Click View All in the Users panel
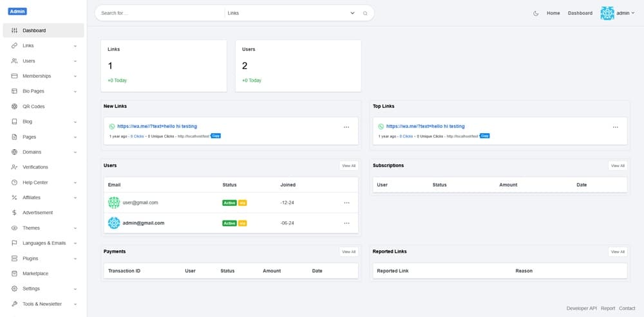This screenshot has height=317, width=644. tap(348, 166)
